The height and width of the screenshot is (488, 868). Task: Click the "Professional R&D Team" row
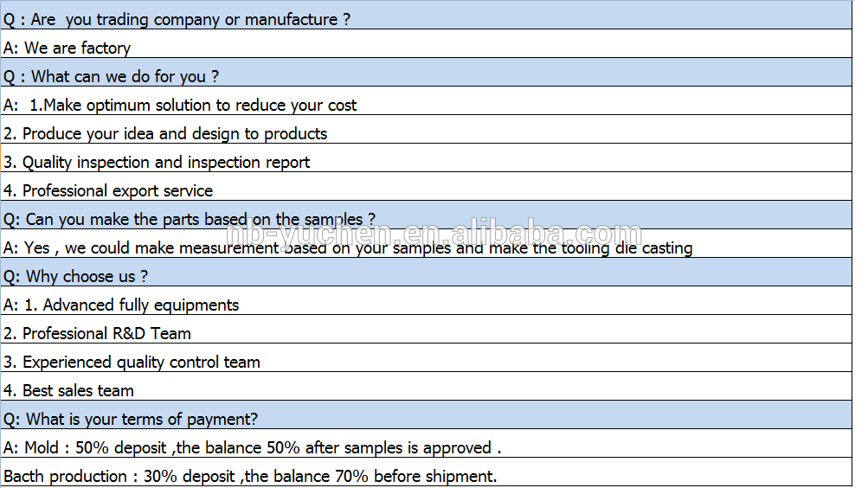coord(97,333)
